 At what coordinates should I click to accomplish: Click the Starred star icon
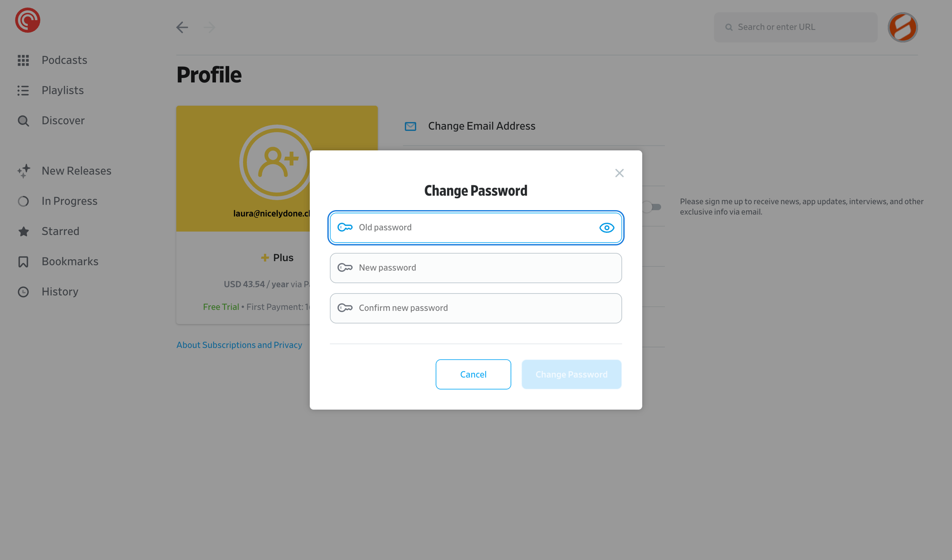23,231
